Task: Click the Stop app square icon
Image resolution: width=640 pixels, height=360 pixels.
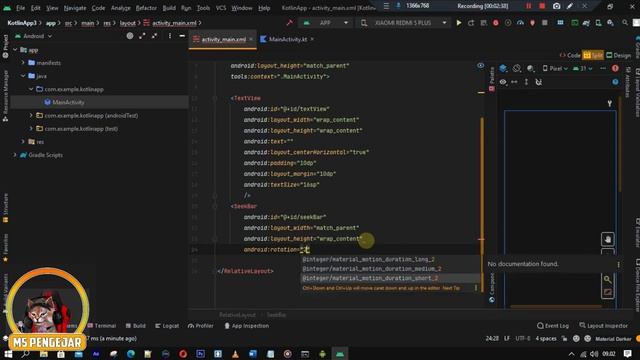Action: [544, 23]
